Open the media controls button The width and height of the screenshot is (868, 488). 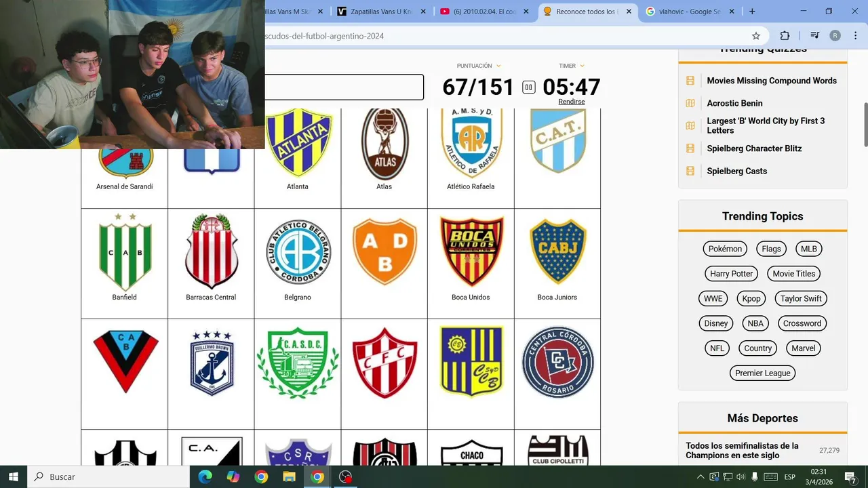point(815,36)
